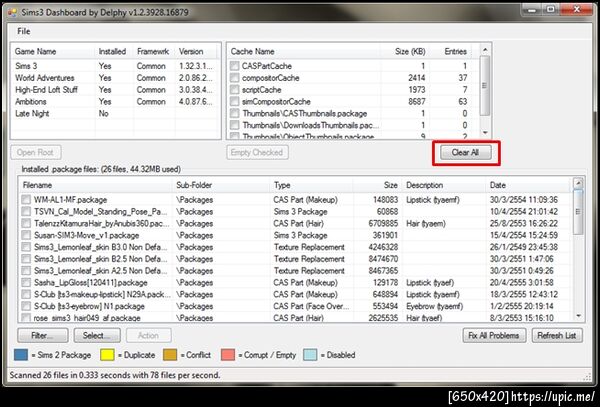The height and width of the screenshot is (407, 600).
Task: Click Fix All Problems button
Action: coord(494,335)
